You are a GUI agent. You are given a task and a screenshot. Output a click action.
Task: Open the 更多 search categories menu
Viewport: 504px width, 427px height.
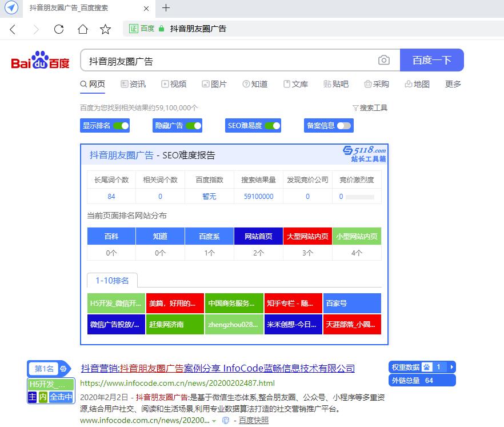point(453,84)
